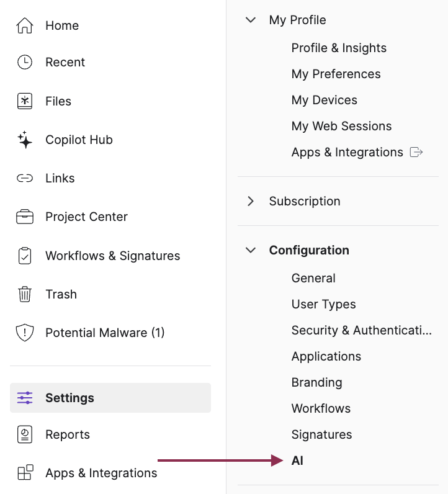
Task: Open the AI configuration page
Action: click(297, 460)
